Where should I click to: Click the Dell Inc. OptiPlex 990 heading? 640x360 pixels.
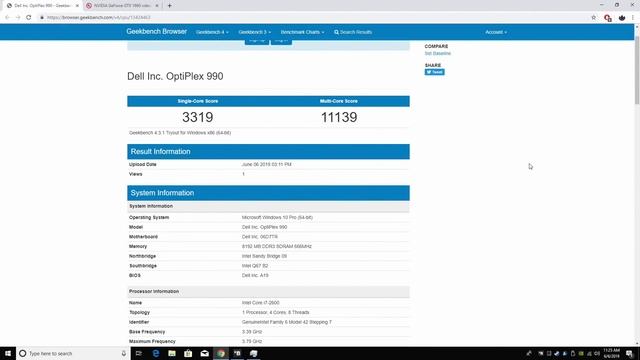(x=175, y=76)
